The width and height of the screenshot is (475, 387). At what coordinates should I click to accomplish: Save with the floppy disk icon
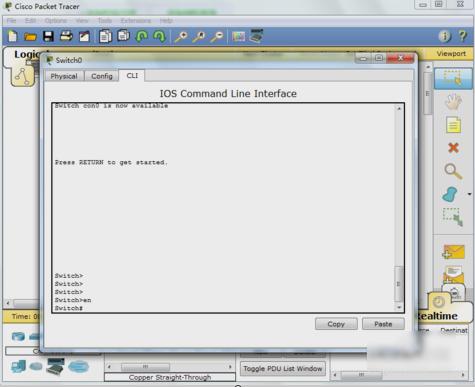pos(48,36)
